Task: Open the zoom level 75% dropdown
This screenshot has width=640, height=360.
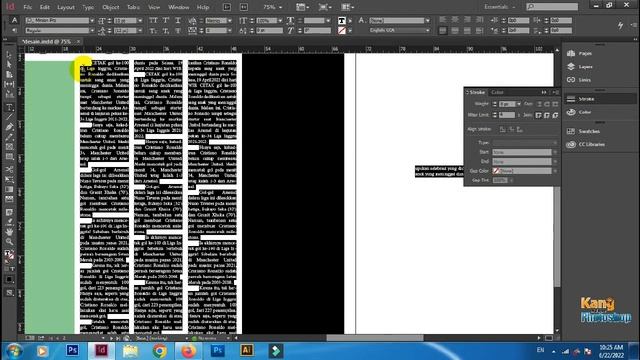Action: pos(280,7)
